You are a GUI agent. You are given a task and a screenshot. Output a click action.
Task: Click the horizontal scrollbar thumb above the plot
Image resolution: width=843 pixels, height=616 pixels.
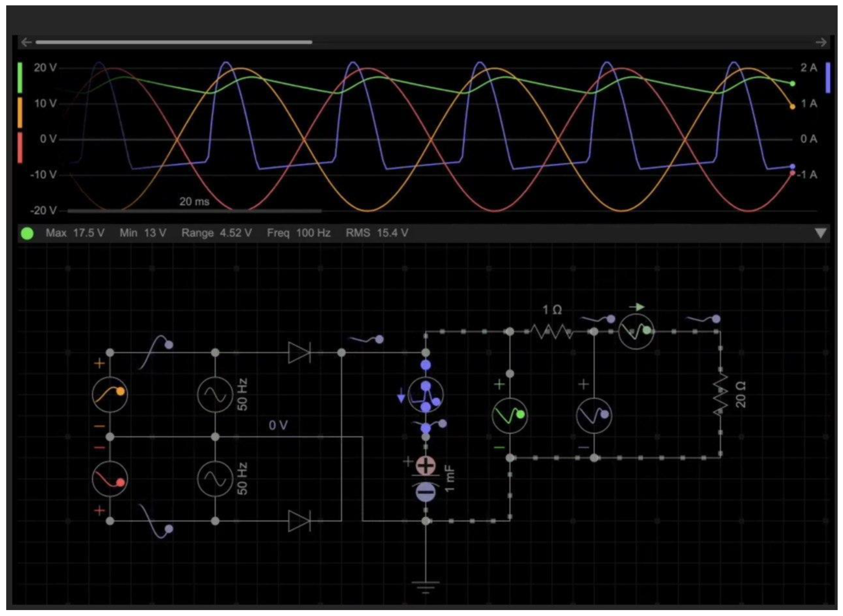174,42
